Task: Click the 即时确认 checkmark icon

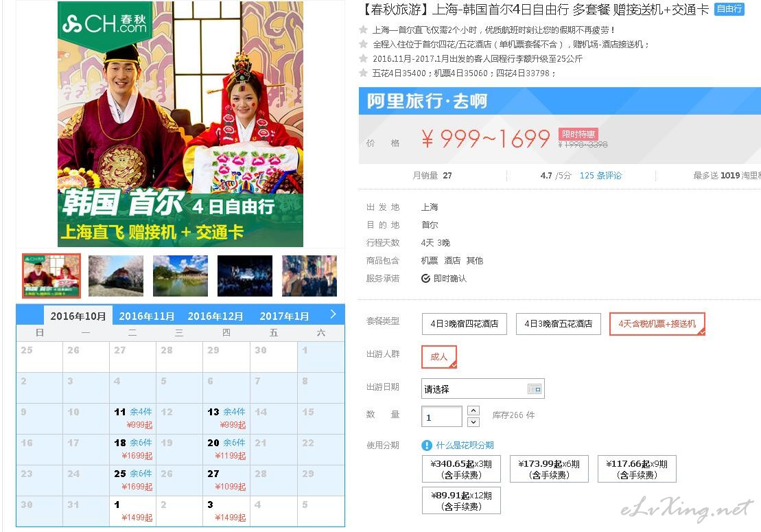Action: point(425,279)
